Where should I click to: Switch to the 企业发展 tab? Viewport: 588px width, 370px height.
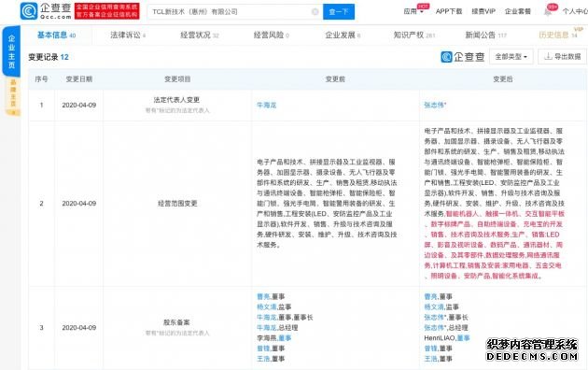[x=343, y=36]
